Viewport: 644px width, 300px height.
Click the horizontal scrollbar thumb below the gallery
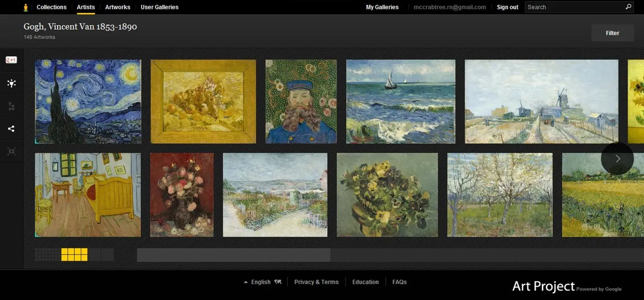233,255
